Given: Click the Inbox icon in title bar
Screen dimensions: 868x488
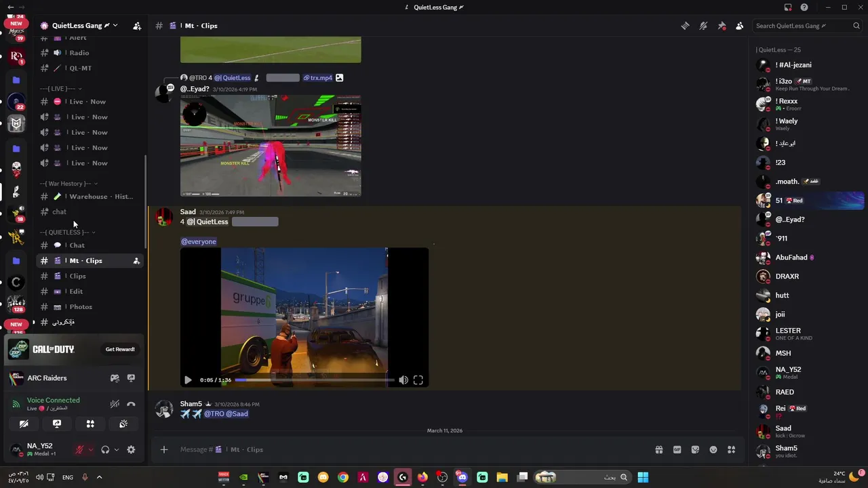Looking at the screenshot, I should [x=788, y=7].
